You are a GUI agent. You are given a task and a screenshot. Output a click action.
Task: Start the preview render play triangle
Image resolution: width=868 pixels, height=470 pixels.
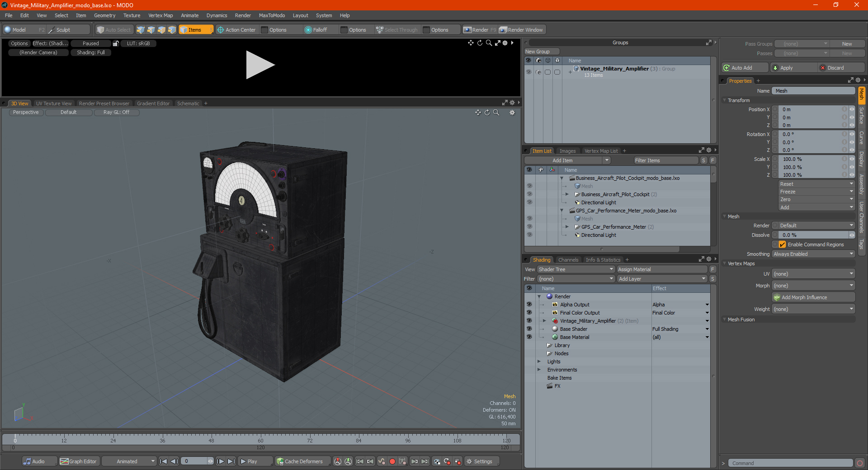260,65
